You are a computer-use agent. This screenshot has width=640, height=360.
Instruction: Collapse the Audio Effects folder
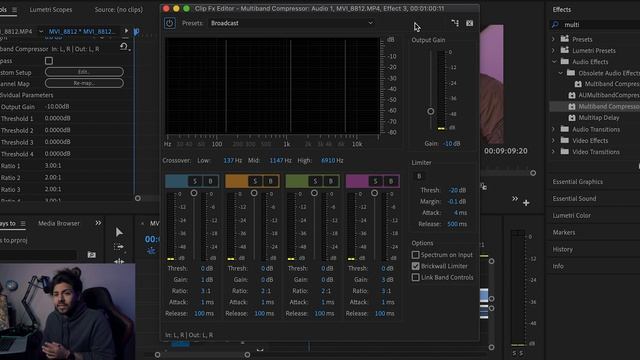point(554,62)
